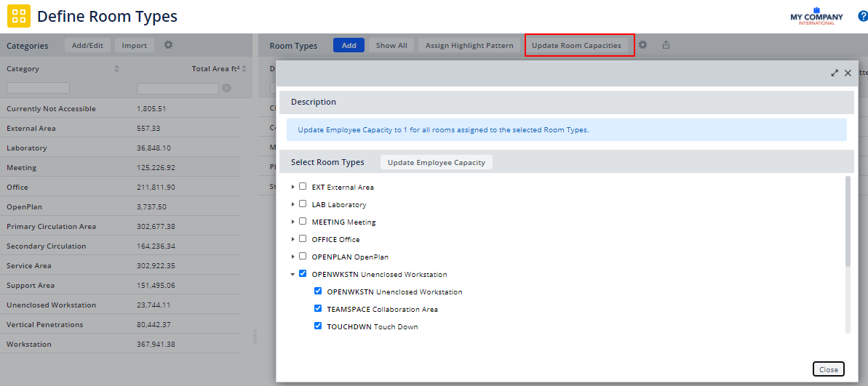The image size is (868, 386).
Task: Clear the Total Area filter with the x icon
Action: (x=226, y=88)
